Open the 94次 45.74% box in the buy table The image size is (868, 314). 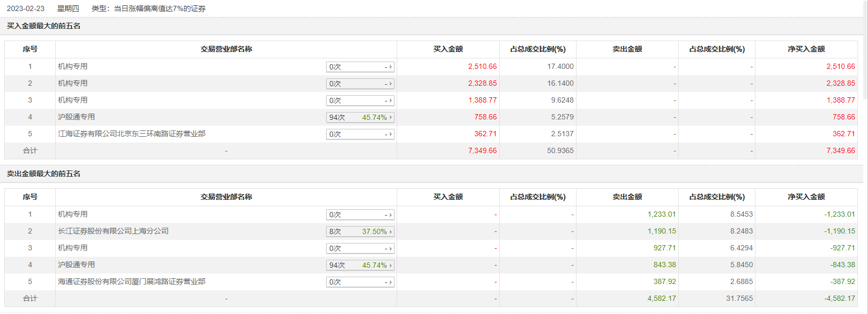click(x=360, y=117)
